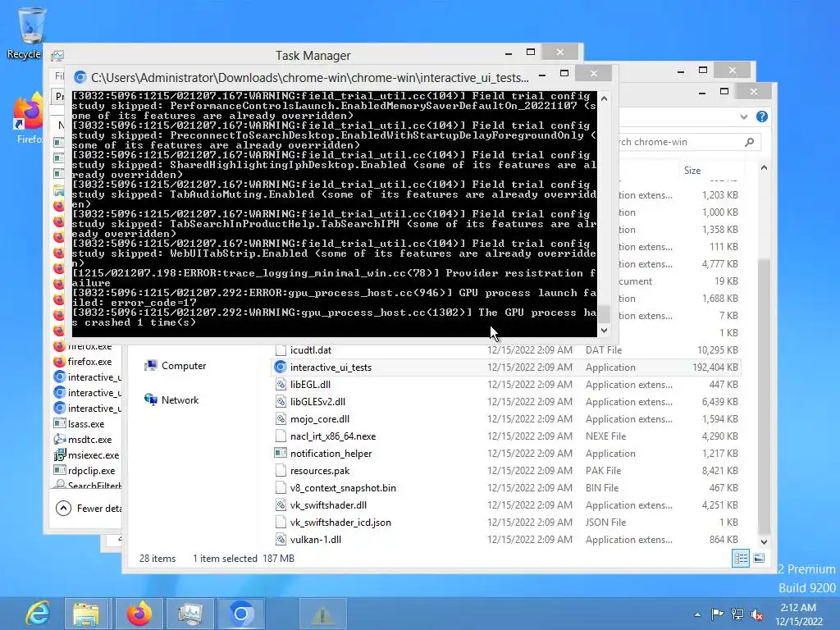Image resolution: width=840 pixels, height=630 pixels.
Task: Click the 10,295 KB size cell
Action: coord(717,350)
